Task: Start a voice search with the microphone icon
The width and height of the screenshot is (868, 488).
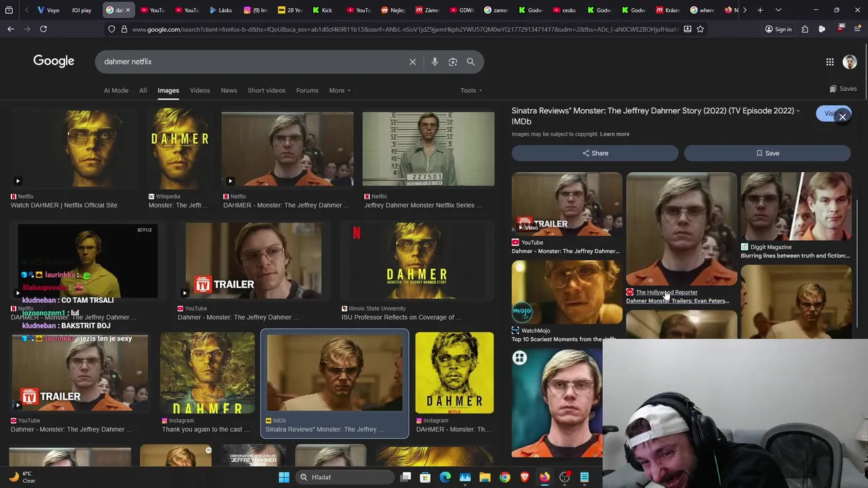Action: [x=435, y=62]
